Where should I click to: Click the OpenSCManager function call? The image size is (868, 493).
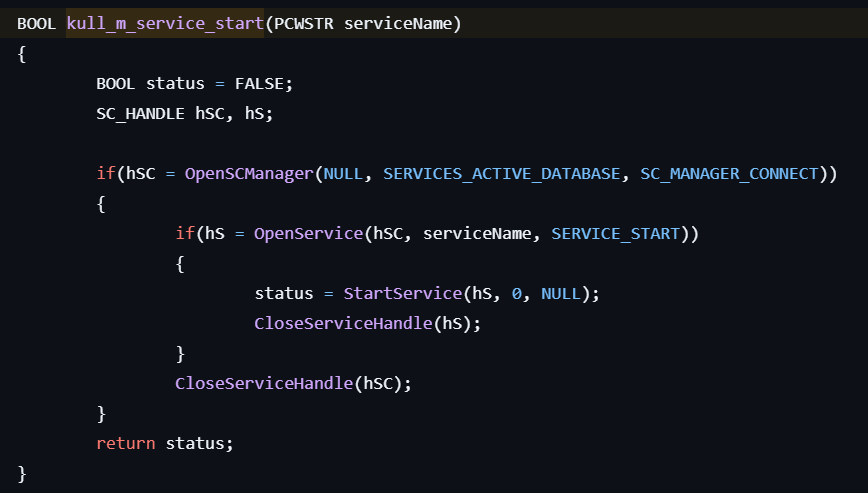pos(249,174)
